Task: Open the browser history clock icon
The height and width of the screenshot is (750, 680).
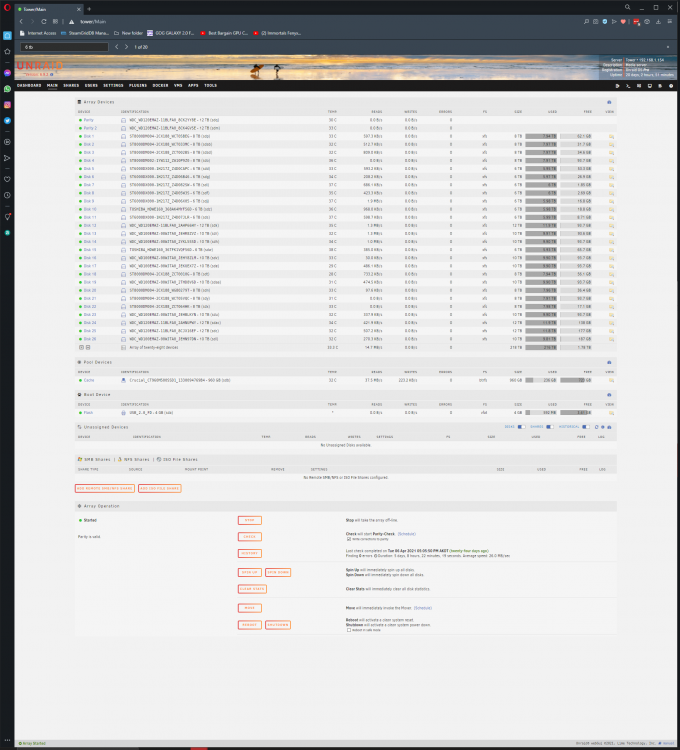Action: 7,195
